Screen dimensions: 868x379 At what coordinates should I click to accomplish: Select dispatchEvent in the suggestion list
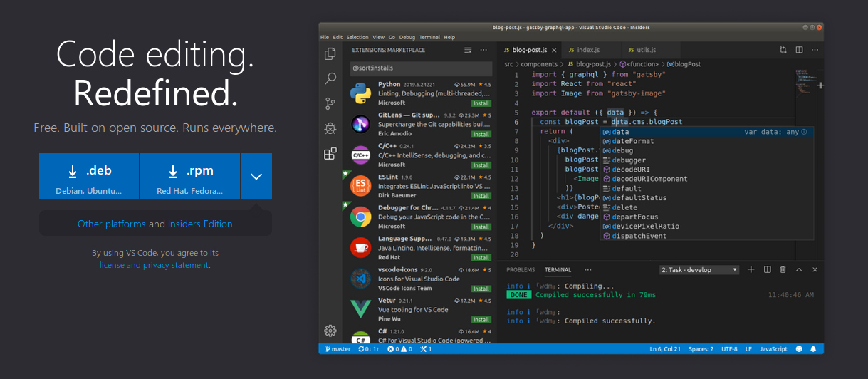tap(706, 236)
